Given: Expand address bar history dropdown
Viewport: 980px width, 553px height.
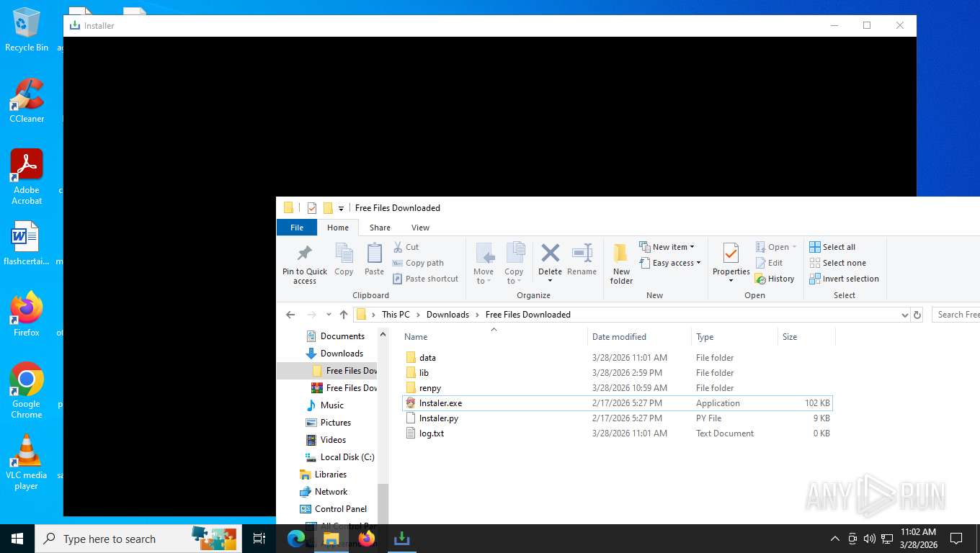Looking at the screenshot, I should click(x=905, y=315).
